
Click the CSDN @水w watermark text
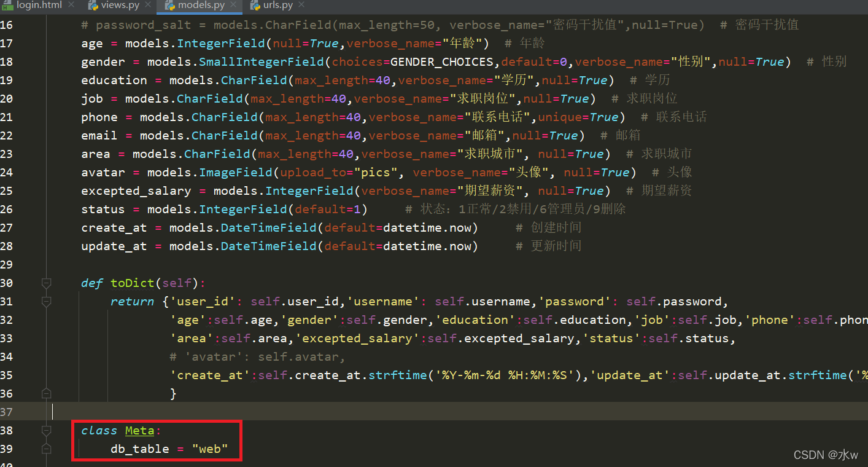point(826,455)
